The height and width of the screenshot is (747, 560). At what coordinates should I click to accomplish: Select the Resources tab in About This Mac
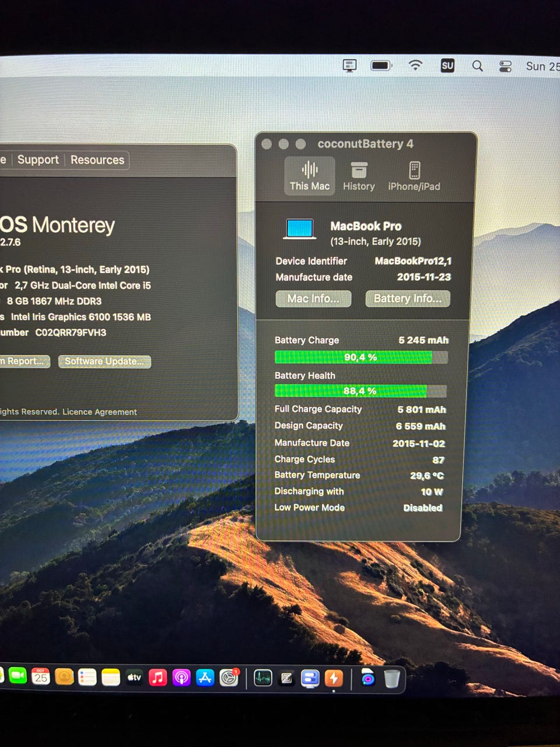pyautogui.click(x=97, y=160)
